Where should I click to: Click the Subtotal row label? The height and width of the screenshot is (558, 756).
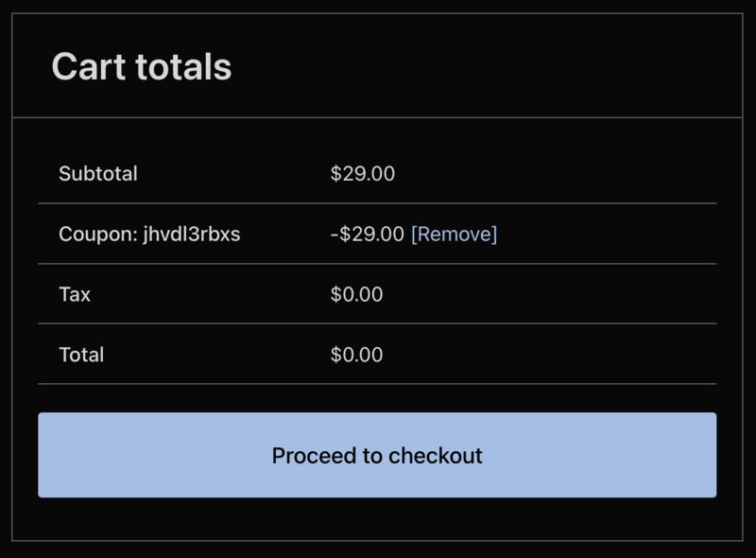tap(97, 174)
